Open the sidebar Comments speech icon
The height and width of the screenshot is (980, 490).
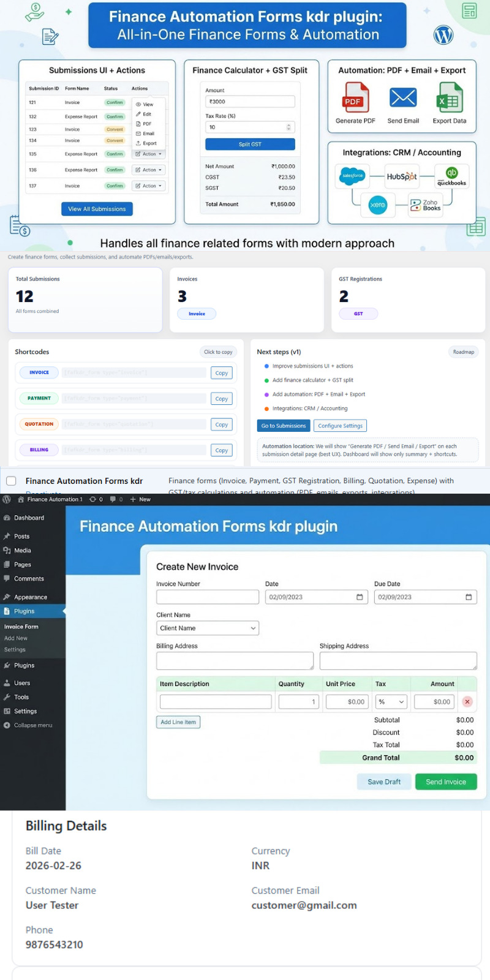7,578
